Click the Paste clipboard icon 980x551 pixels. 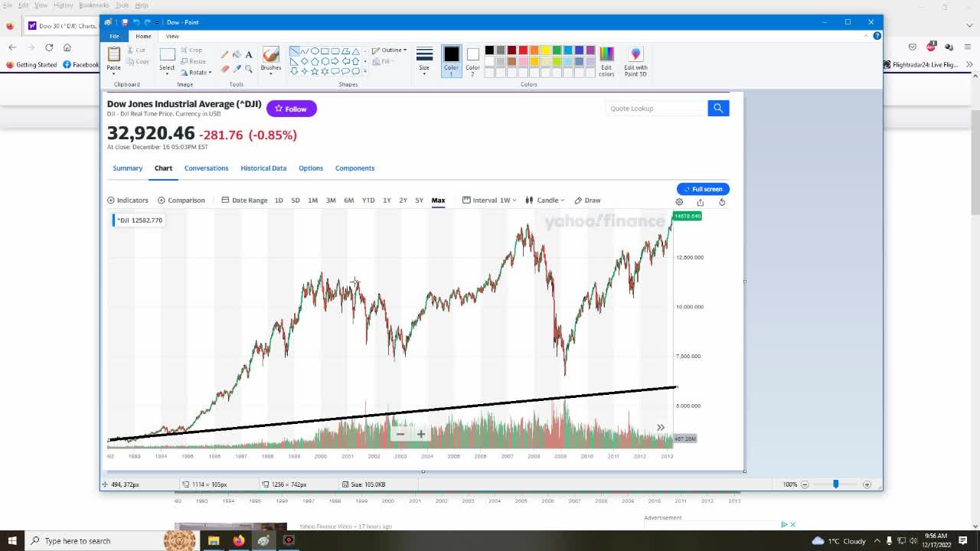(x=113, y=54)
